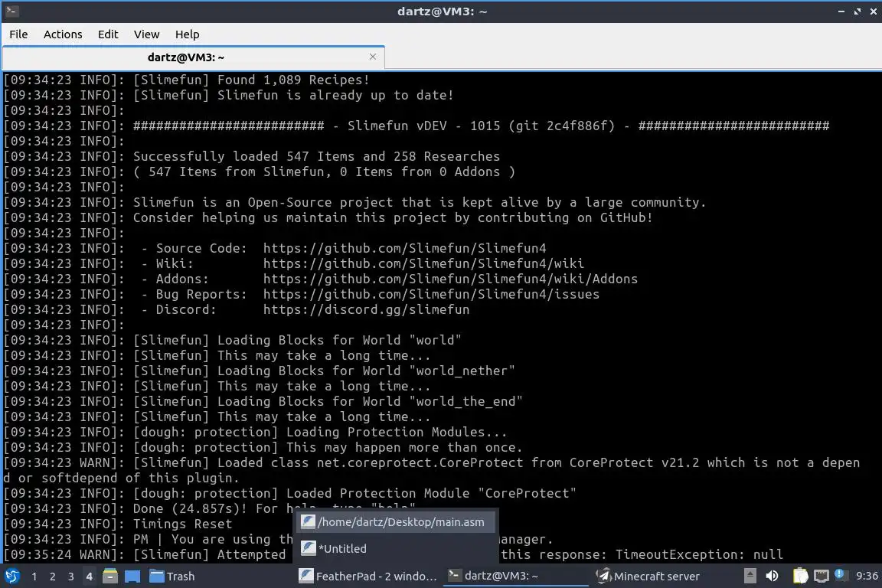
Task: Open the Actions menu
Action: tap(63, 34)
